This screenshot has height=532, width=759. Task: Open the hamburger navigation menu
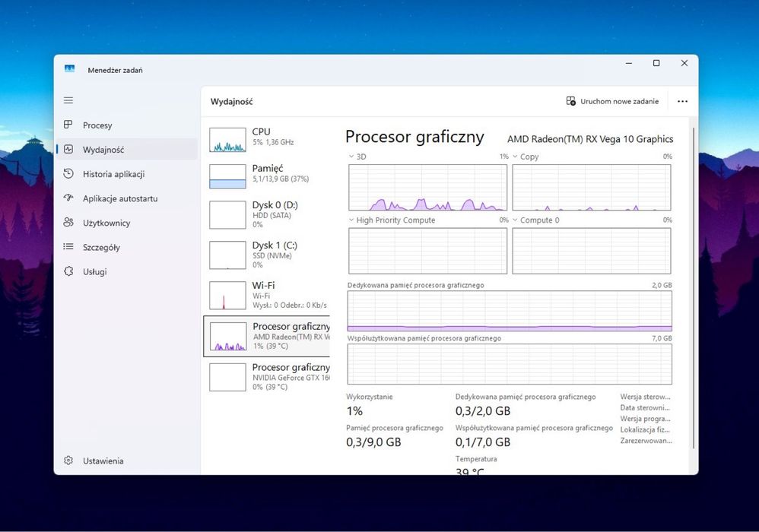[x=68, y=100]
